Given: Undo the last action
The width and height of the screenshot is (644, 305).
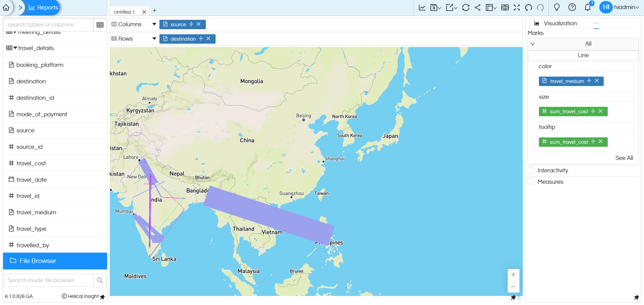Looking at the screenshot, I should [x=528, y=7].
